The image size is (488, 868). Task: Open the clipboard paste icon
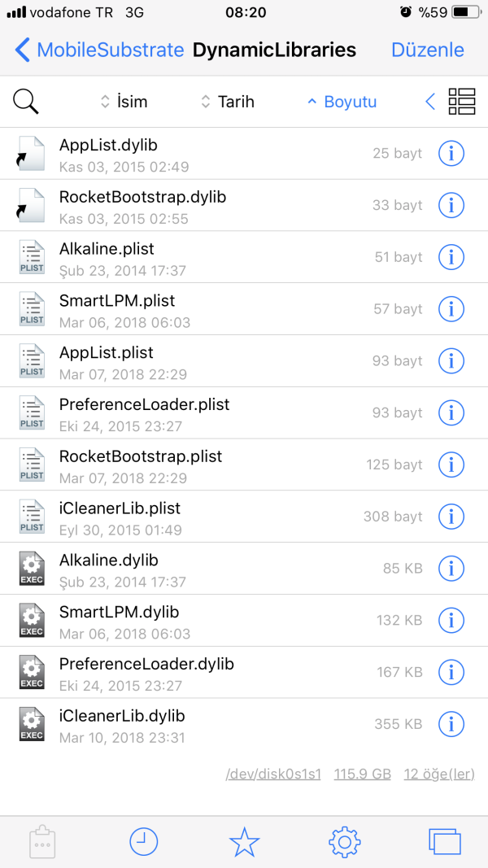tap(41, 842)
